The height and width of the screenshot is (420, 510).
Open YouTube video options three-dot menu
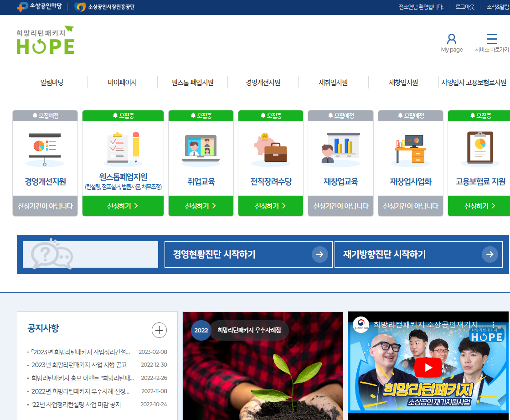coord(493,325)
